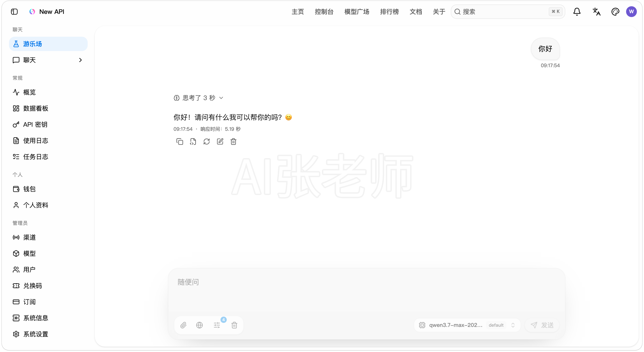Screen dimensions: 644x352
Task: Click the ⌘ K shortcut hint
Action: (x=555, y=11)
